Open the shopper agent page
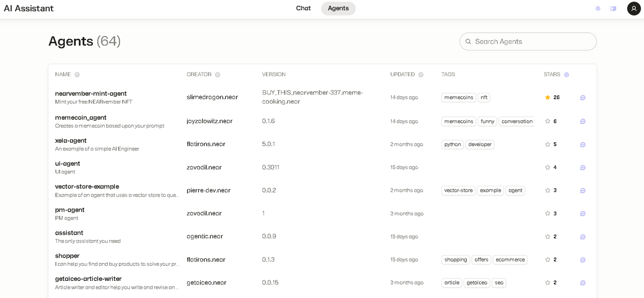 point(67,256)
